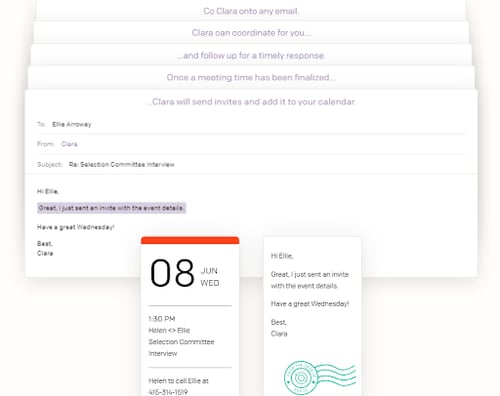Click the highlighted 'Great, I just sent an invite' sentence
This screenshot has width=500, height=396.
pos(111,208)
